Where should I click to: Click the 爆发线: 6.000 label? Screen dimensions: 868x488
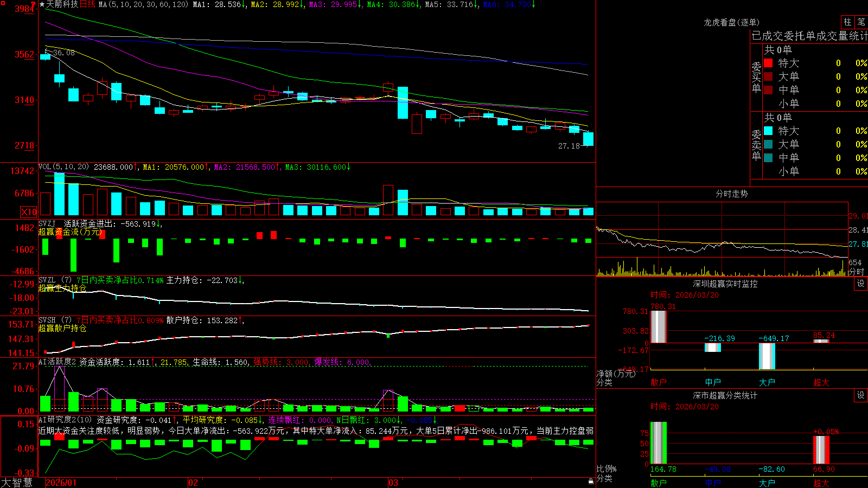[343, 362]
